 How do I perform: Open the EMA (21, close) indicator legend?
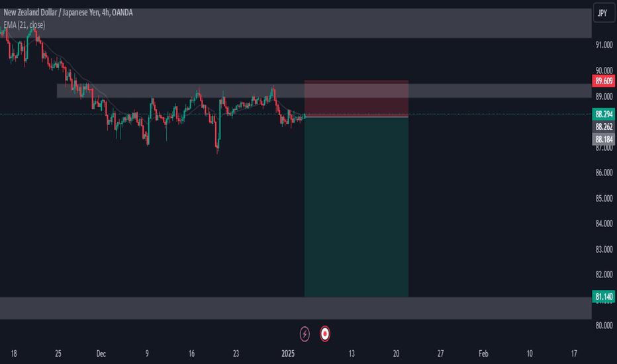[24, 24]
